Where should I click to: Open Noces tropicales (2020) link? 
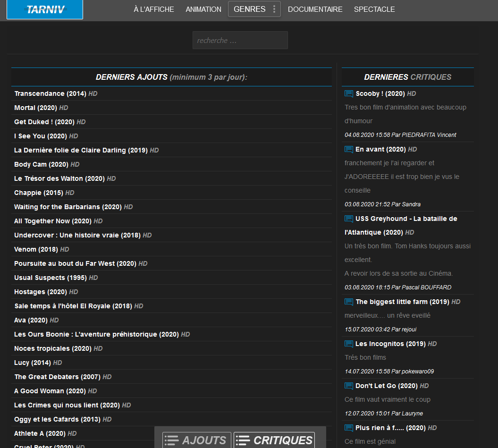59,348
